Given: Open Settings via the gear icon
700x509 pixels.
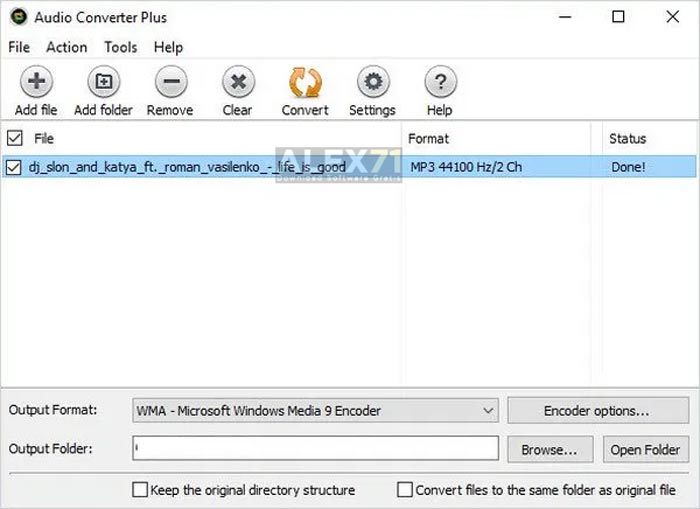Looking at the screenshot, I should click(x=373, y=81).
